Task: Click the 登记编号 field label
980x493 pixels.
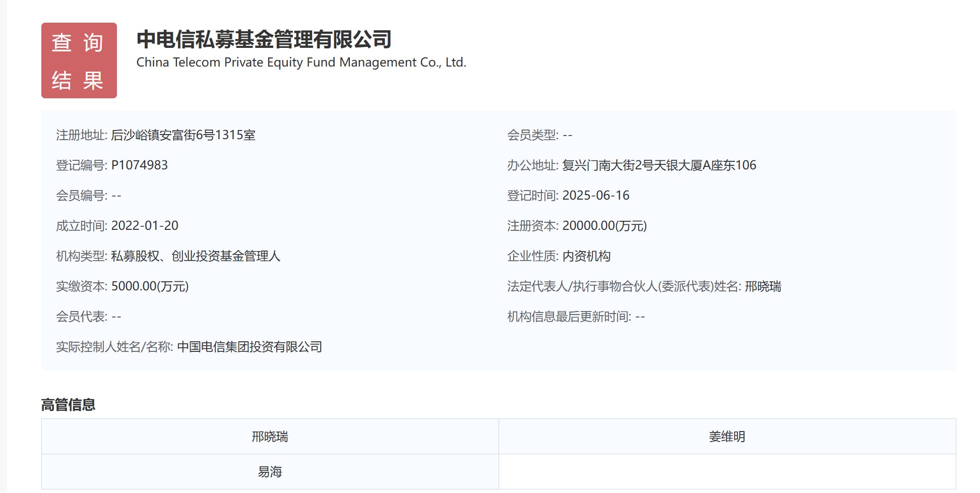Action: pos(82,165)
